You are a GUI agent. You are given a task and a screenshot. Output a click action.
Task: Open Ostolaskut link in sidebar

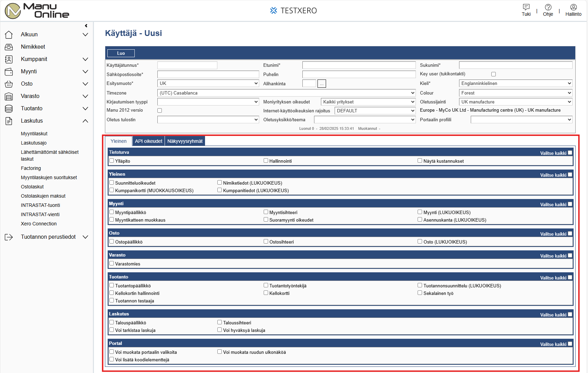[x=32, y=187]
